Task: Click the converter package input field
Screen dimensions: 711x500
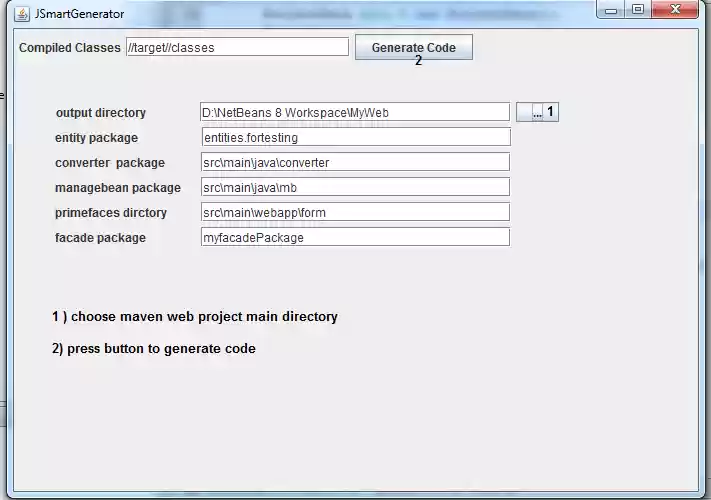Action: (x=356, y=162)
